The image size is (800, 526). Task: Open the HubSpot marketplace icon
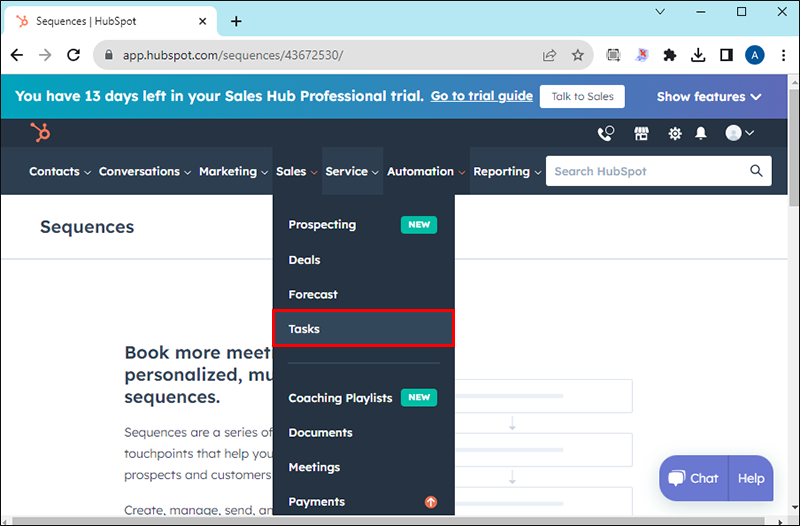[641, 133]
